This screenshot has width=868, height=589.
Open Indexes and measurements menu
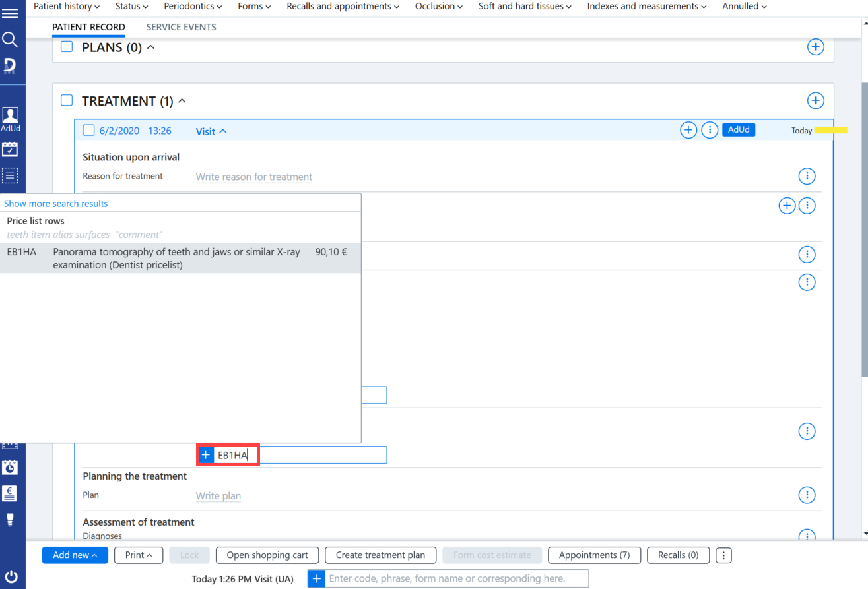pyautogui.click(x=647, y=6)
